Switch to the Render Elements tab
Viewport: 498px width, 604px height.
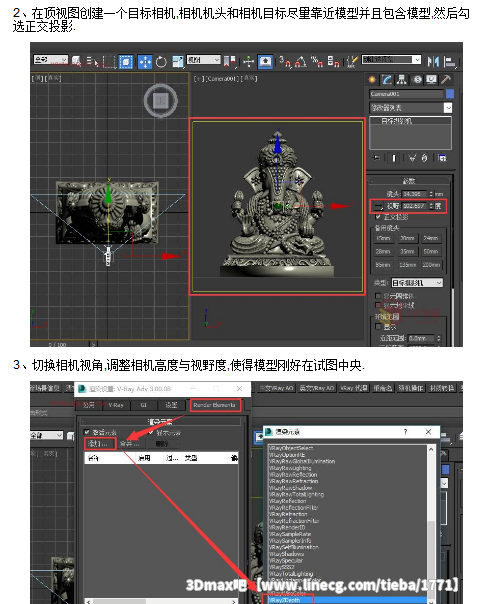point(215,405)
